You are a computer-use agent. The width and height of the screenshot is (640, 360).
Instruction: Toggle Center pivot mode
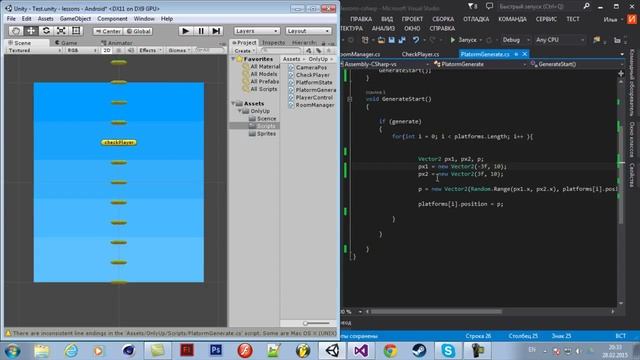tap(108, 31)
